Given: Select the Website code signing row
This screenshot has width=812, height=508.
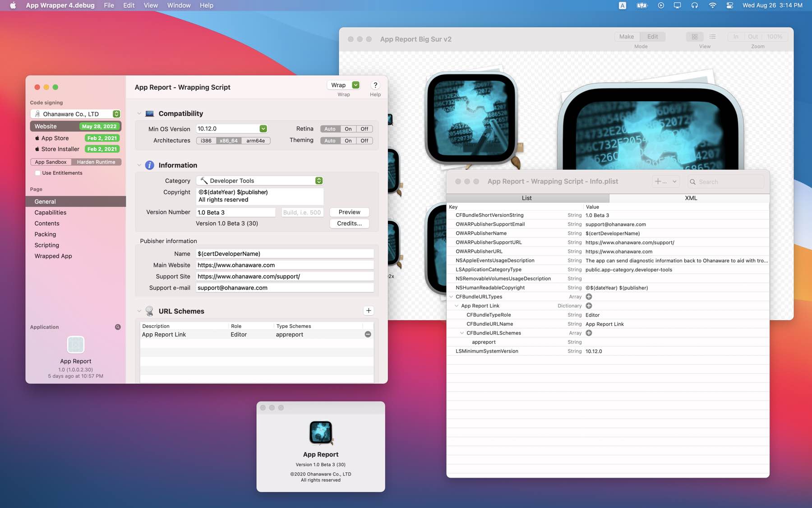Looking at the screenshot, I should (76, 126).
